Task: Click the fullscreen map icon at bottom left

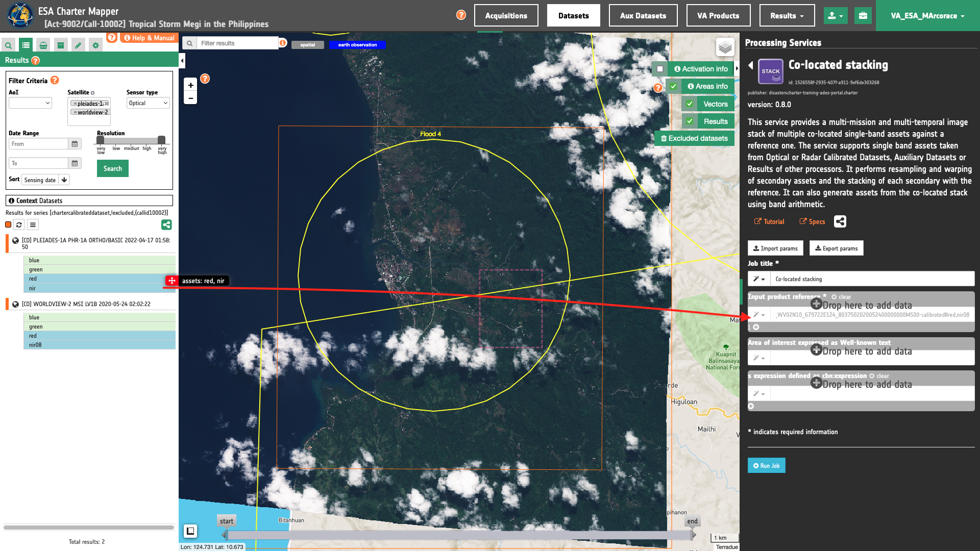Action: [190, 531]
